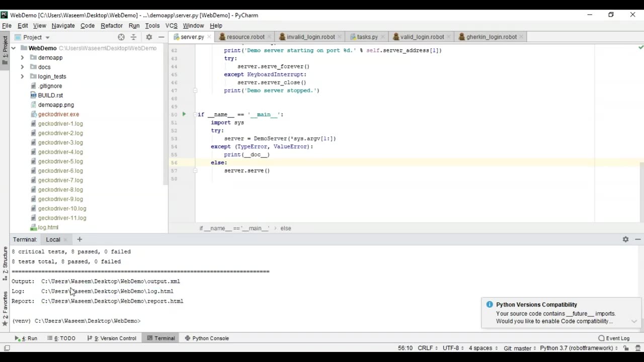The width and height of the screenshot is (644, 362).
Task: Select demoapp.png in project tree
Action: click(56, 105)
